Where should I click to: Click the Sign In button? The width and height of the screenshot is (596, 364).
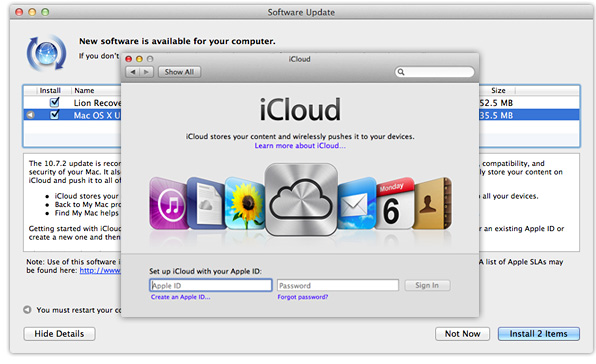[427, 285]
